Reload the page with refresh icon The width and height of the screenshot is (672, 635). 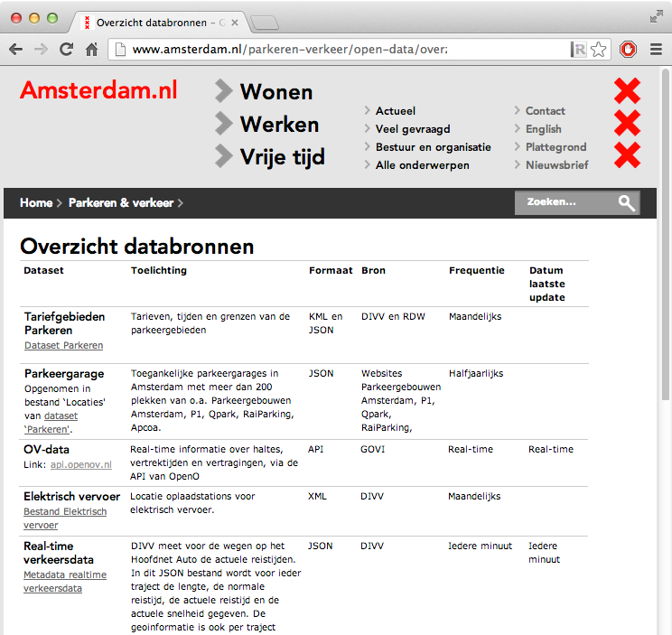[67, 50]
